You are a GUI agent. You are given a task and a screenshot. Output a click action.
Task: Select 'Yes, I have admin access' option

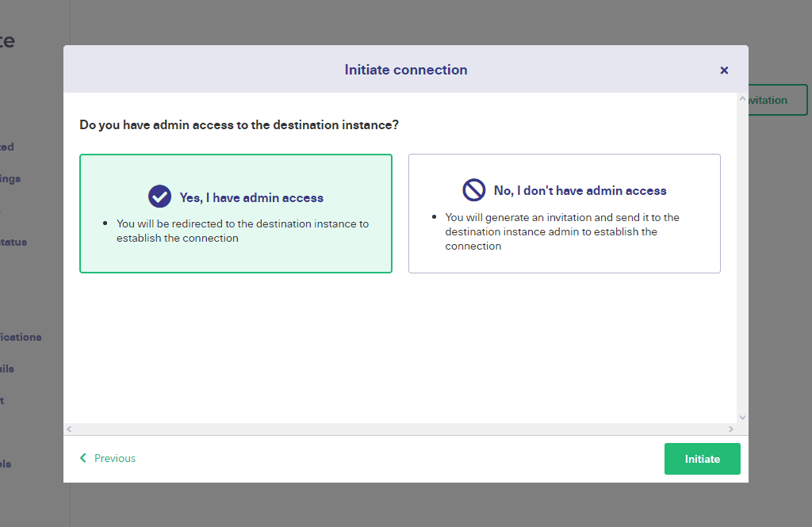[236, 213]
